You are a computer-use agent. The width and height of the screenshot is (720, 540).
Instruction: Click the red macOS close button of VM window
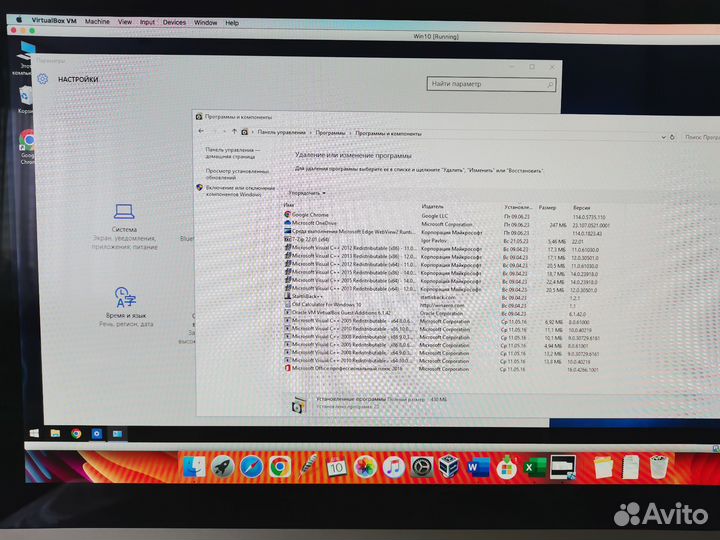[14, 30]
